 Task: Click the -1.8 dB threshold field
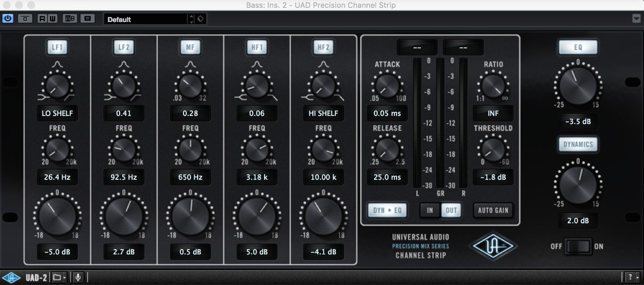pos(493,177)
